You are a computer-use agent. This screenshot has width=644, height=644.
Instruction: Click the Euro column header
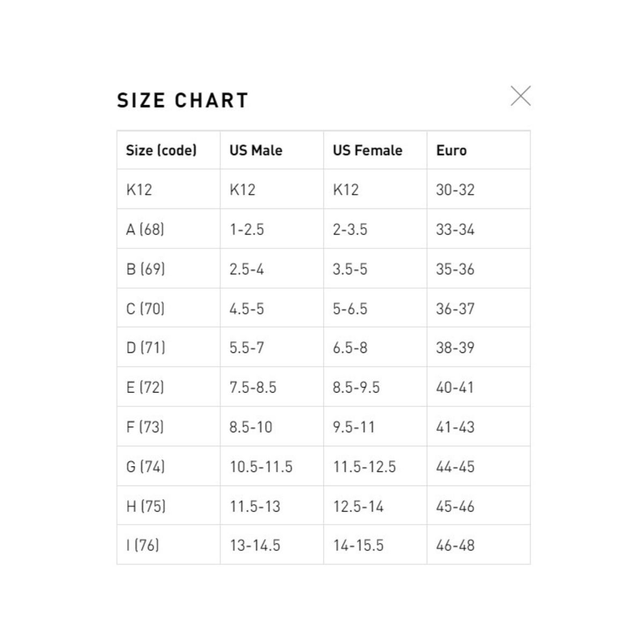pyautogui.click(x=451, y=150)
